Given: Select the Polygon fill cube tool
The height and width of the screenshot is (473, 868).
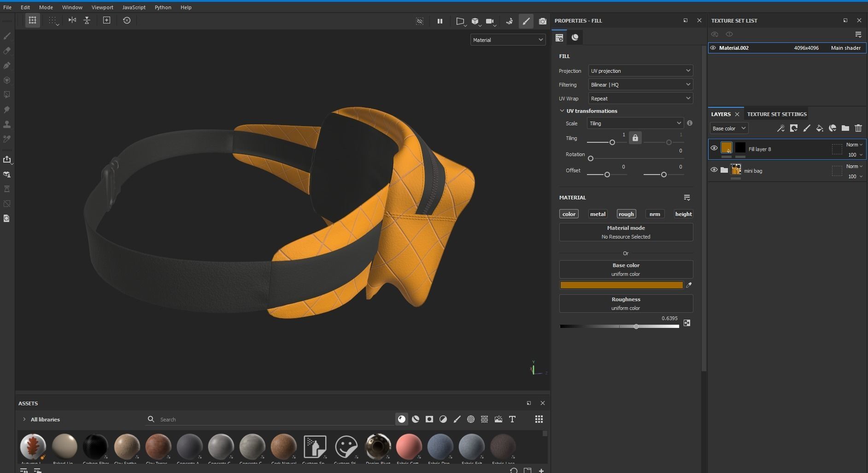Looking at the screenshot, I should tap(7, 80).
